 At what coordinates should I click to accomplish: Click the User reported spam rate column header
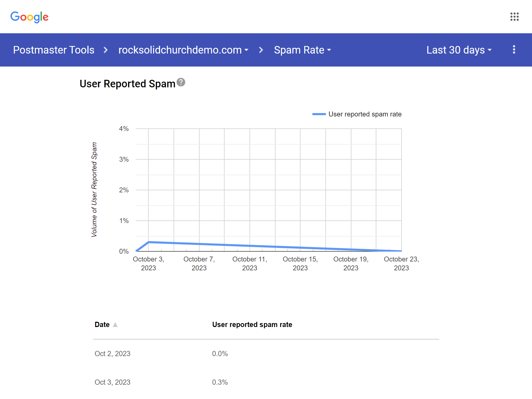(x=252, y=325)
